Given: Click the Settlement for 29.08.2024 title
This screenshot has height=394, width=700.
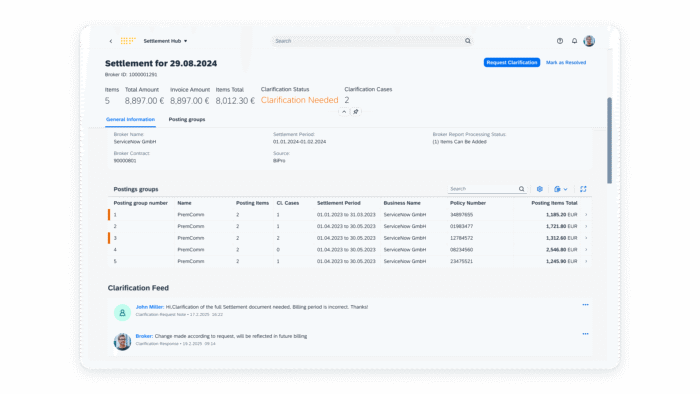Looking at the screenshot, I should [x=161, y=63].
